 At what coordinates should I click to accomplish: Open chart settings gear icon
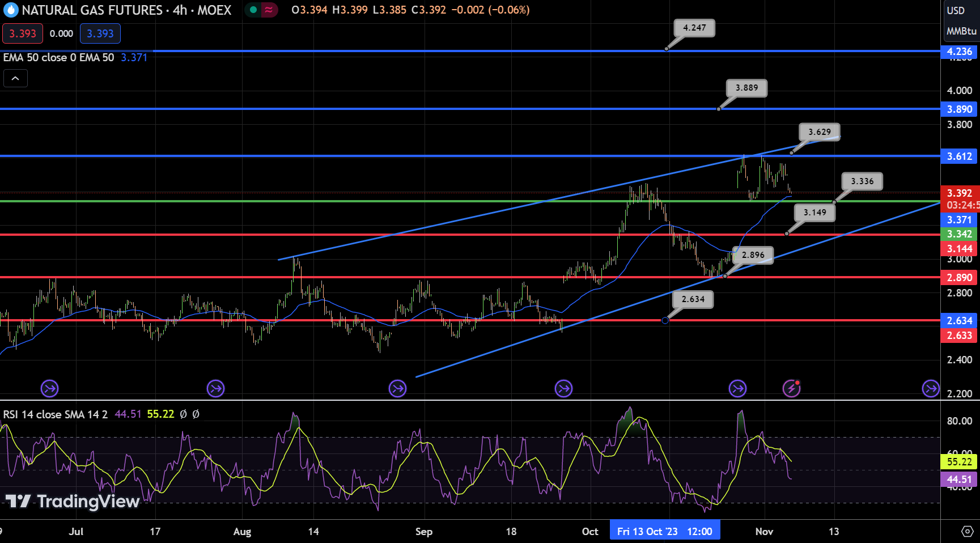967,532
